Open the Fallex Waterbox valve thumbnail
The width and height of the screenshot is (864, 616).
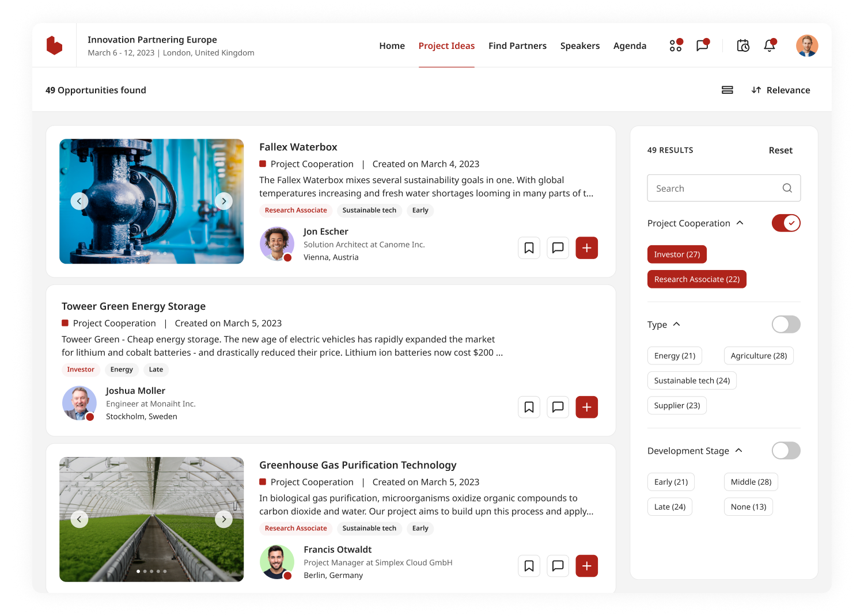(151, 201)
